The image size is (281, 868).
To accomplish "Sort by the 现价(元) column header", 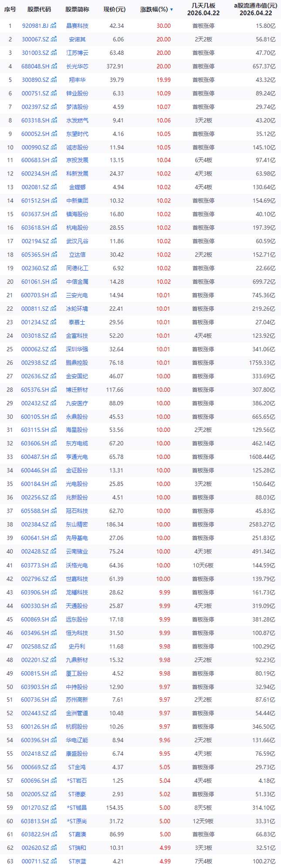I will click(x=114, y=10).
